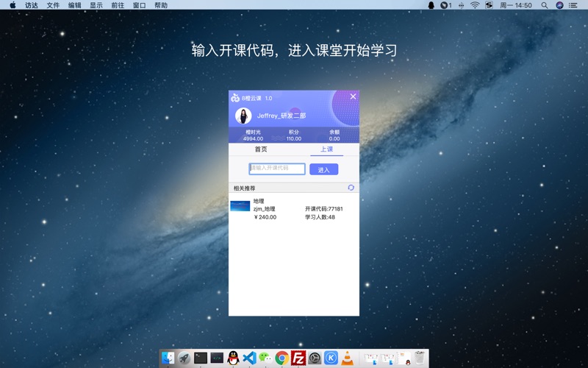This screenshot has width=588, height=368.
Task: Open Finder from the Dock
Action: coord(168,358)
